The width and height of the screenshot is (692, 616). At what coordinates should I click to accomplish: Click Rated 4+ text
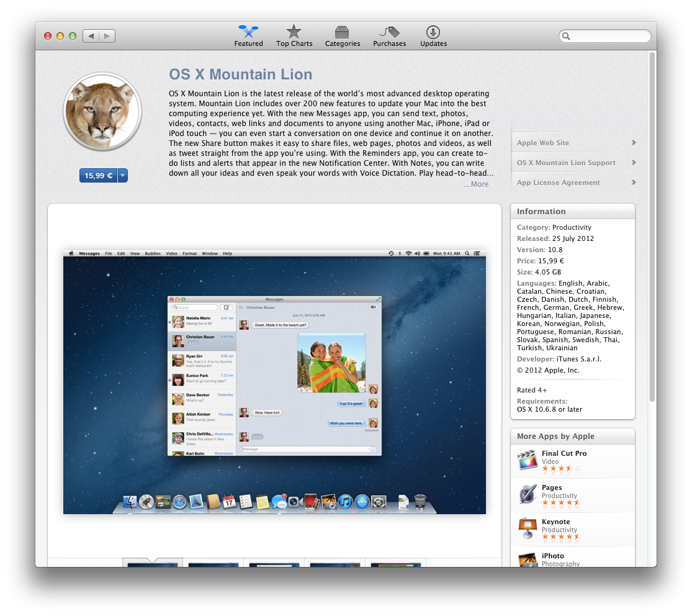(x=532, y=390)
